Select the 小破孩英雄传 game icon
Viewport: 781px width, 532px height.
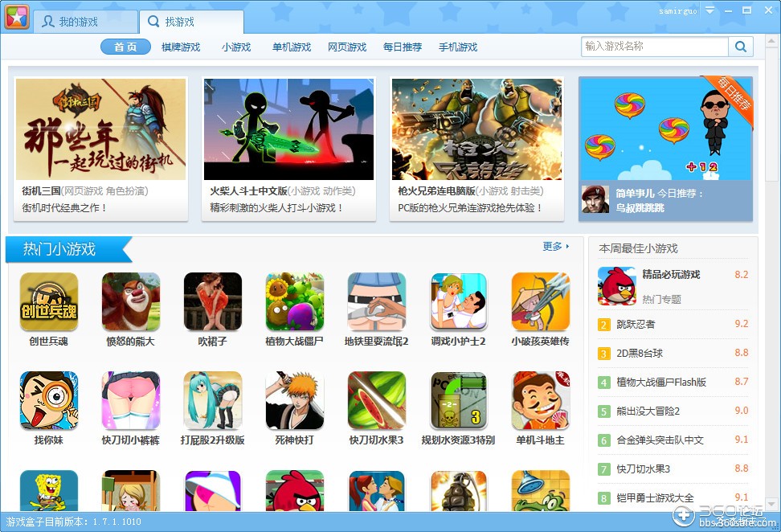[541, 301]
